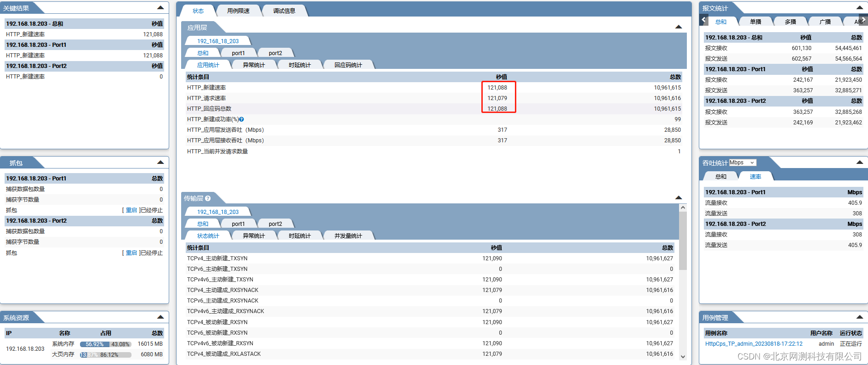
Task: Open 应用统计 tab
Action: pos(208,65)
